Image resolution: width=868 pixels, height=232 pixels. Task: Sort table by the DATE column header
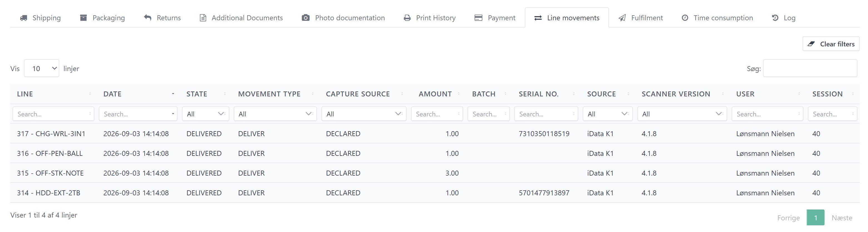(139, 94)
